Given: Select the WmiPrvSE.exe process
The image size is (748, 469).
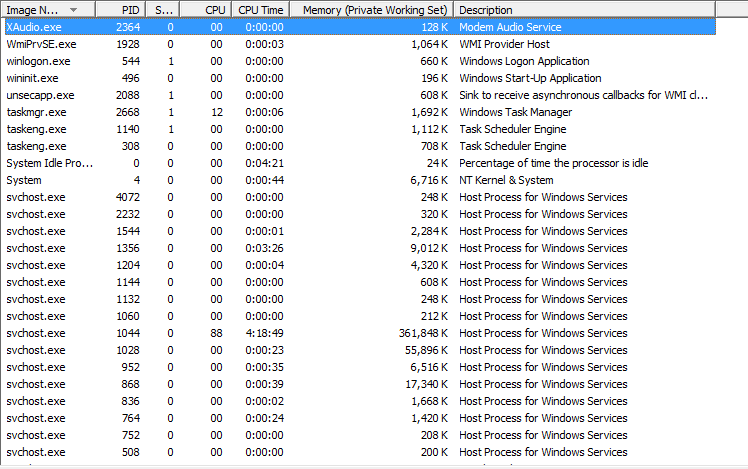Looking at the screenshot, I should 41,44.
